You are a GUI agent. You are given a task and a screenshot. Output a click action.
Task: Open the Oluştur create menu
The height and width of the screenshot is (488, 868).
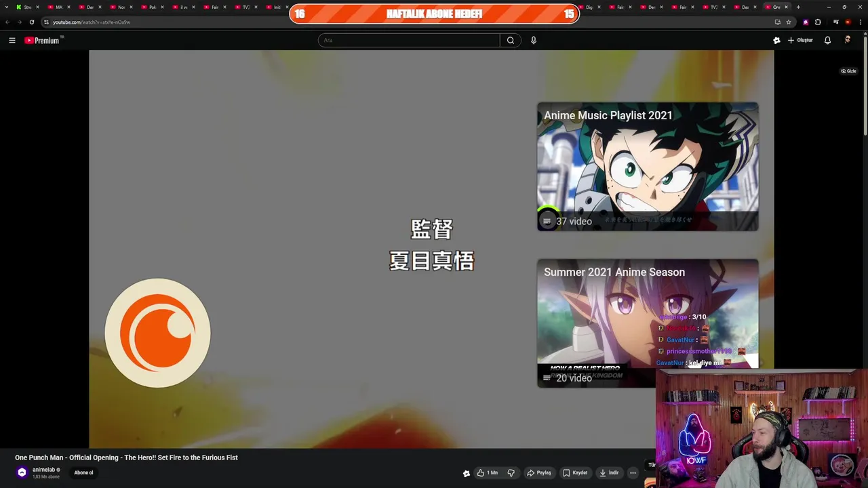click(800, 40)
